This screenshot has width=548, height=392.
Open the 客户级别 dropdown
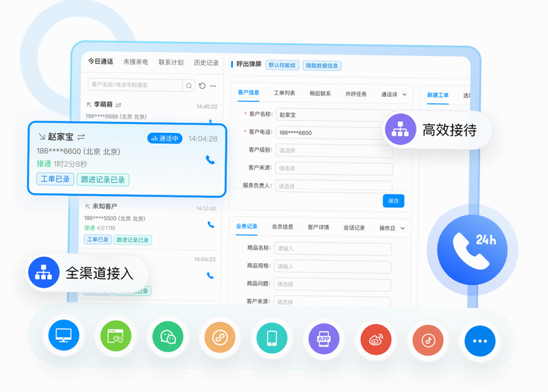click(x=334, y=150)
